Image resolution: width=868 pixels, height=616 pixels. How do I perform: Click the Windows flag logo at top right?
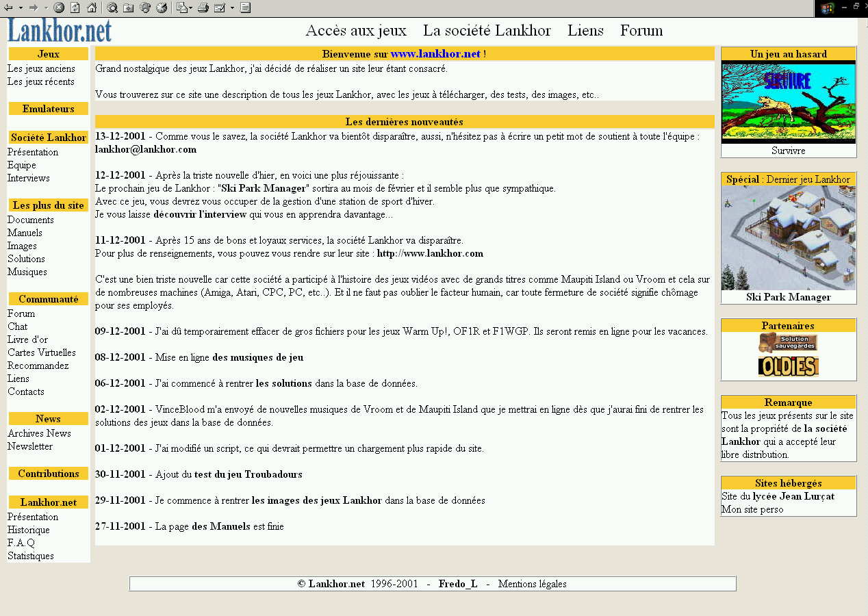click(827, 8)
